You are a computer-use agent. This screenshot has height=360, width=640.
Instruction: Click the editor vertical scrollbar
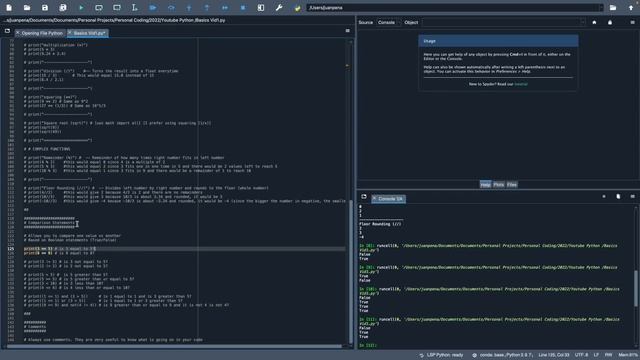(351, 271)
